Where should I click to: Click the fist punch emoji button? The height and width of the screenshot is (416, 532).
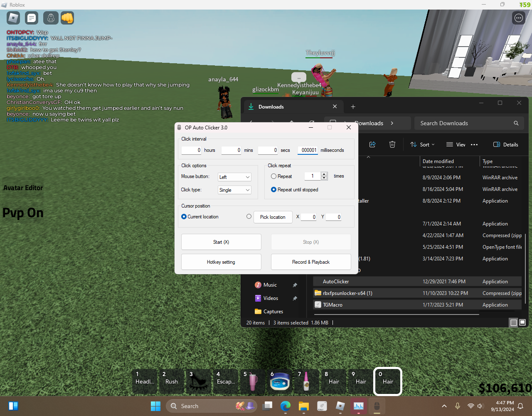[x=67, y=18]
